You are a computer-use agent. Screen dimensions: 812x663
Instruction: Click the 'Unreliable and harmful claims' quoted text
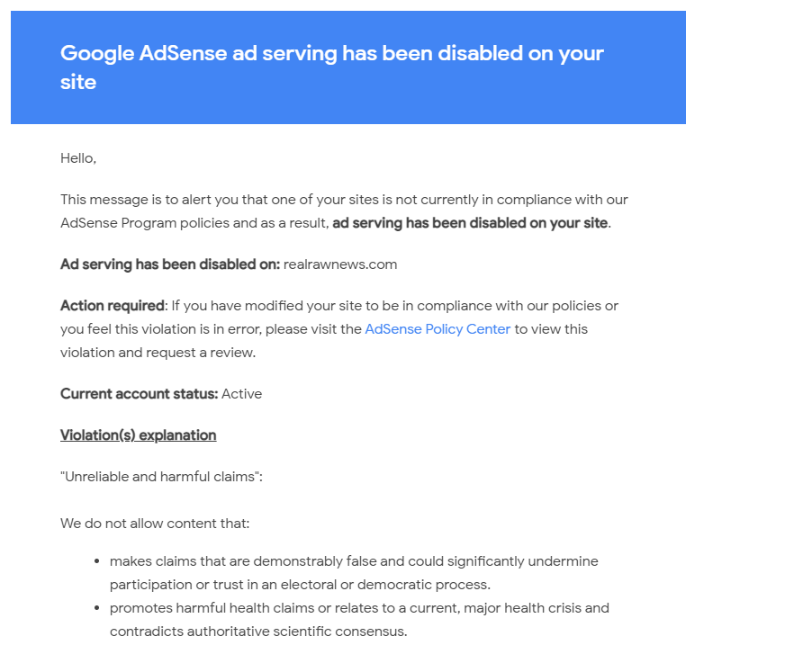point(161,477)
